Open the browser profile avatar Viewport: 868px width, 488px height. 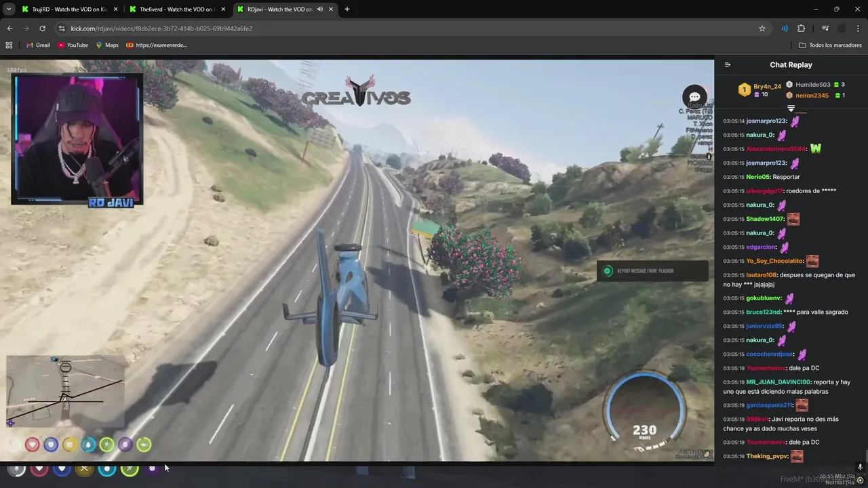(842, 28)
